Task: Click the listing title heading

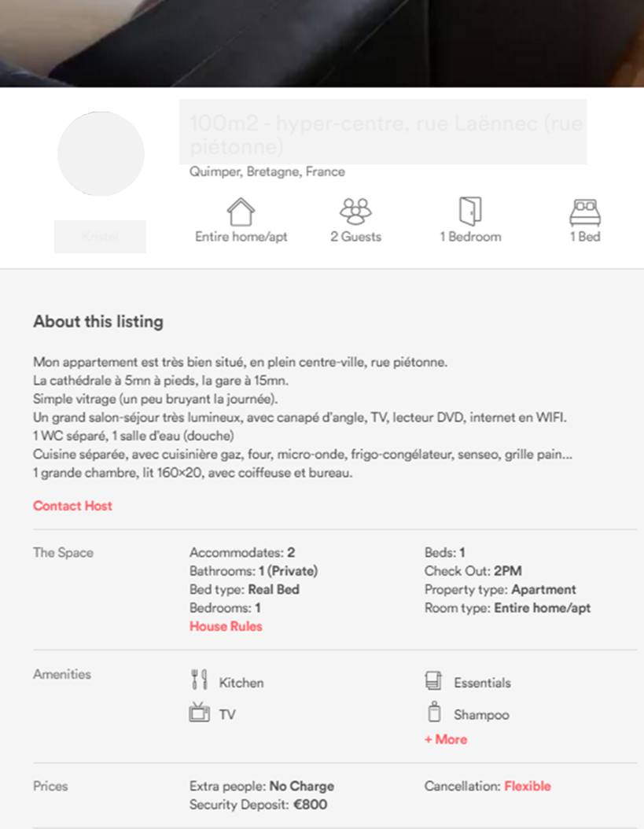Action: (x=385, y=134)
